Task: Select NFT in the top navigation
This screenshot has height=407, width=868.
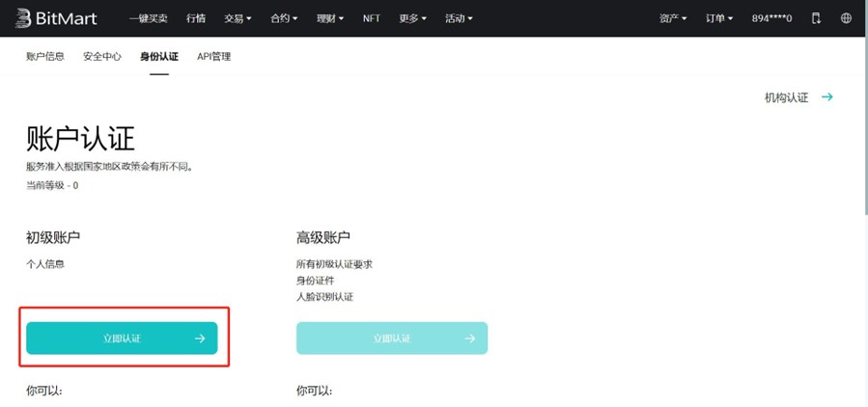Action: click(x=372, y=18)
